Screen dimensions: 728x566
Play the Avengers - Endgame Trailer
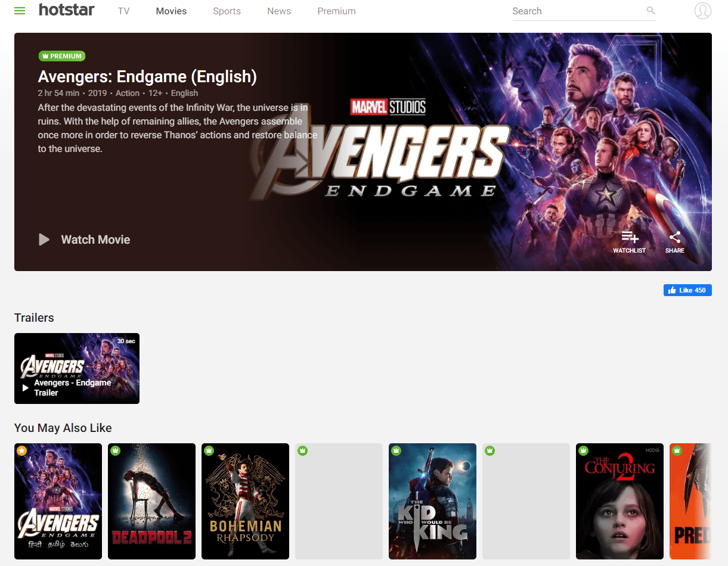point(26,388)
